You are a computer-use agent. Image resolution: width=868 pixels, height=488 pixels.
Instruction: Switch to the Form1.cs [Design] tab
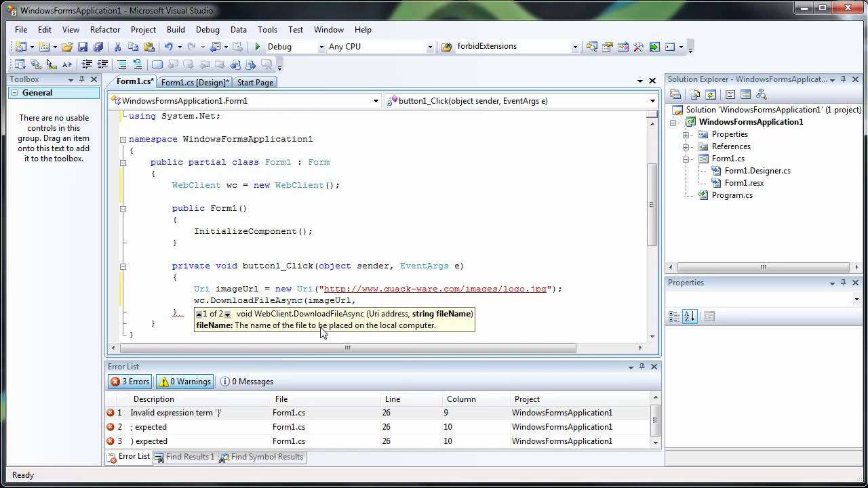(195, 83)
